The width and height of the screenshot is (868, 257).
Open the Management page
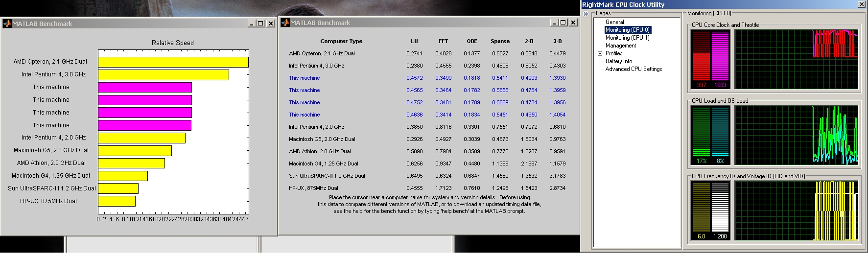pos(621,46)
